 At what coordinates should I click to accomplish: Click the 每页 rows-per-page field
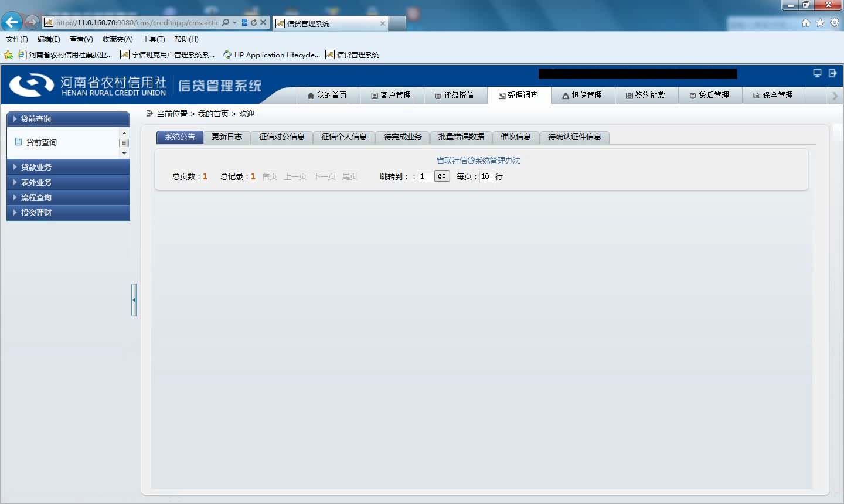(487, 176)
